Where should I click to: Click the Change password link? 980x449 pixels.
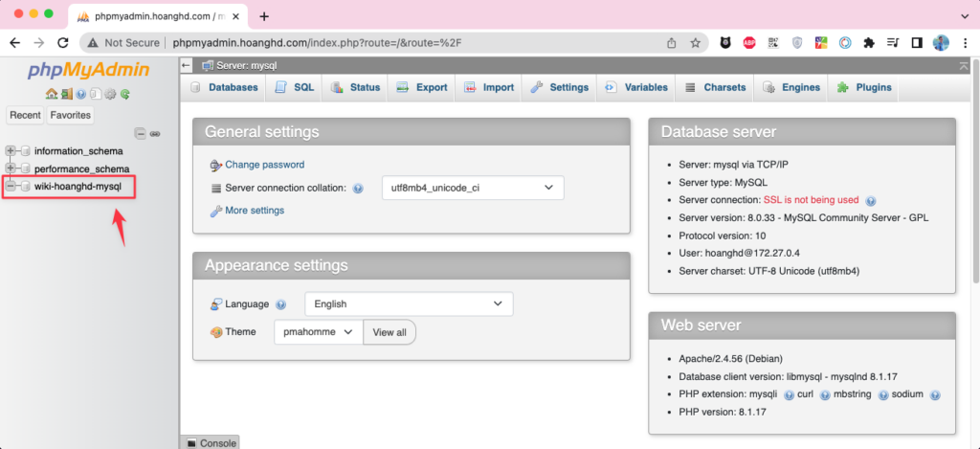coord(265,165)
